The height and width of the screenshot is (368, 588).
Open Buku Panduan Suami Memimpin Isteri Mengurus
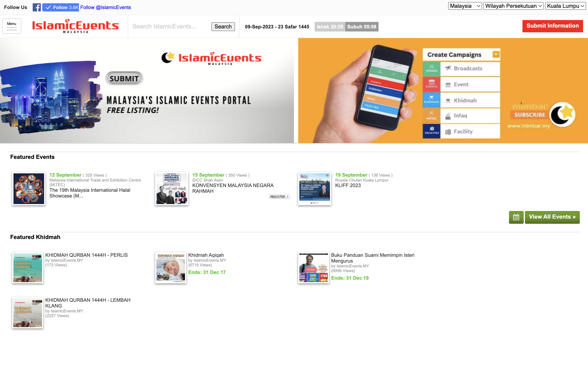point(373,258)
